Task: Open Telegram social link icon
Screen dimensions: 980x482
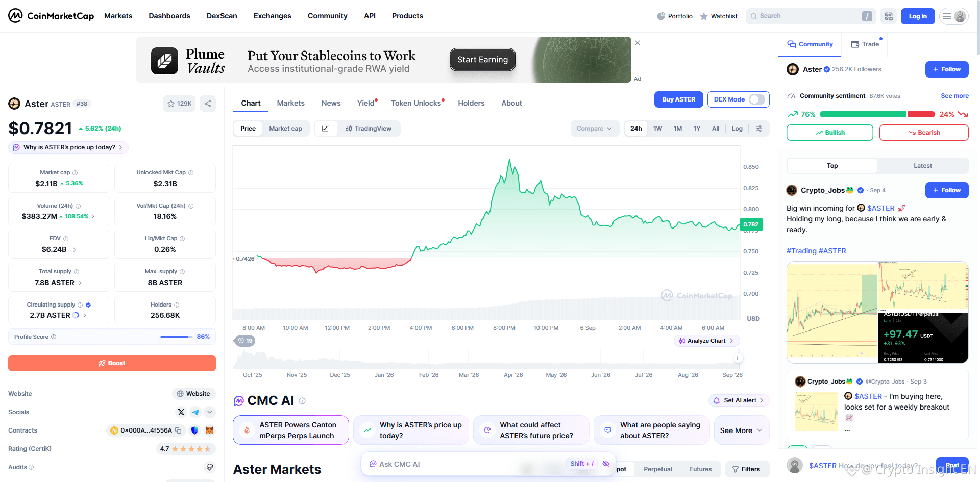Action: (x=195, y=412)
